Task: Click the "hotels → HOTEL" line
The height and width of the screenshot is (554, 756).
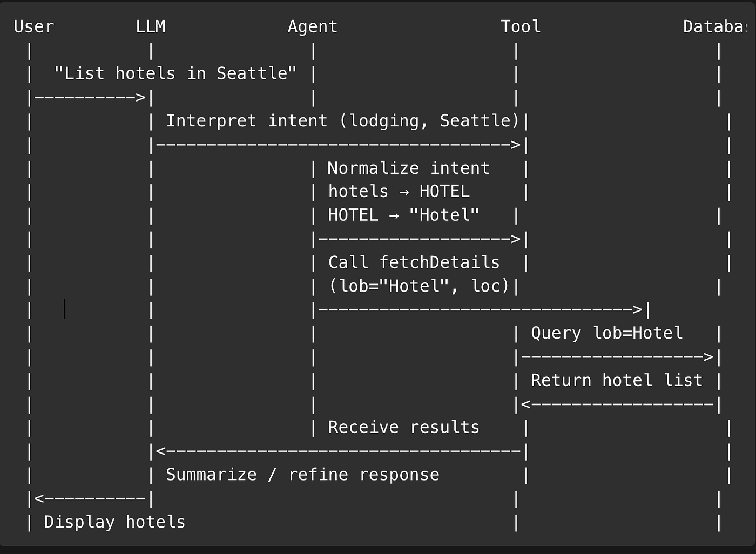Action: [399, 192]
